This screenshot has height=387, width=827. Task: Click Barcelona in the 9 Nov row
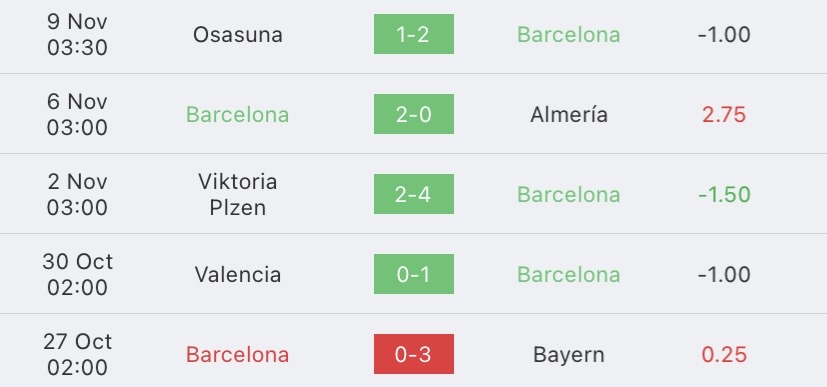[x=569, y=35]
